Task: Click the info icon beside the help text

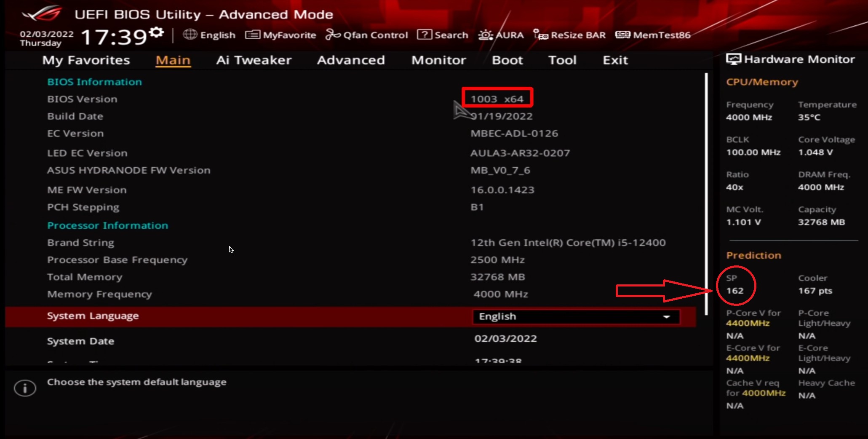Action: [x=25, y=388]
